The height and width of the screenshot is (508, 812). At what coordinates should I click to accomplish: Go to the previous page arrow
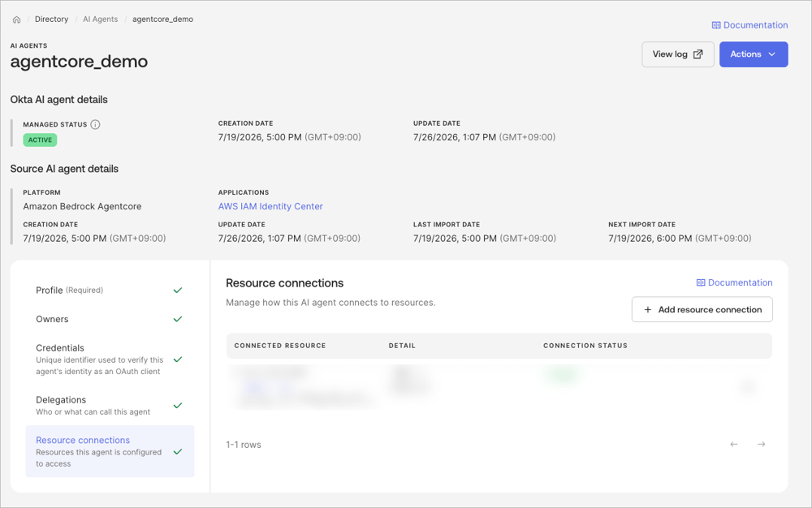734,445
